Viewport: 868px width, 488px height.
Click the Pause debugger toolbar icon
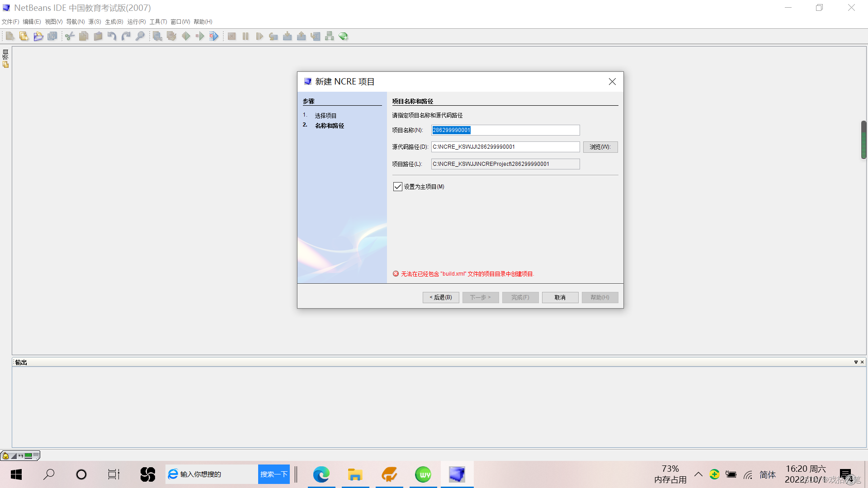tap(245, 36)
